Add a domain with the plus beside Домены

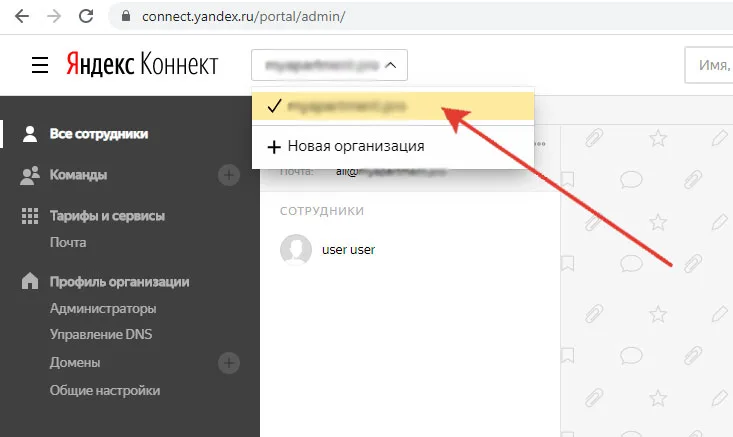pos(229,363)
